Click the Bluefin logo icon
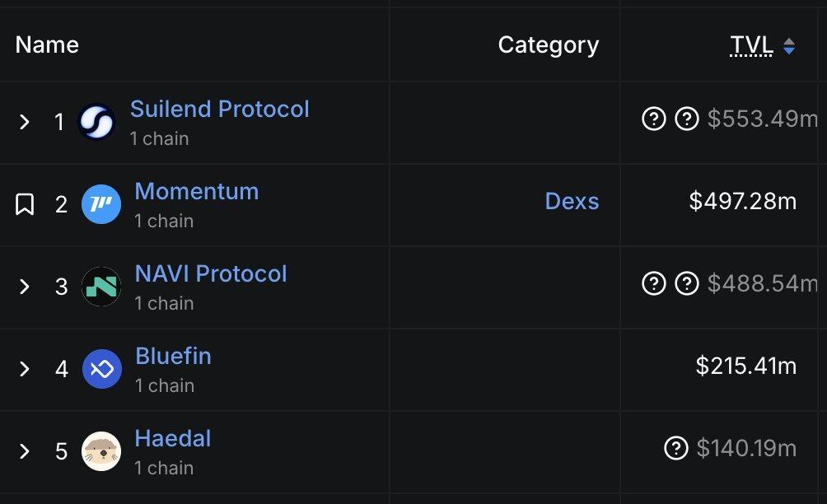The width and height of the screenshot is (827, 504). point(102,369)
